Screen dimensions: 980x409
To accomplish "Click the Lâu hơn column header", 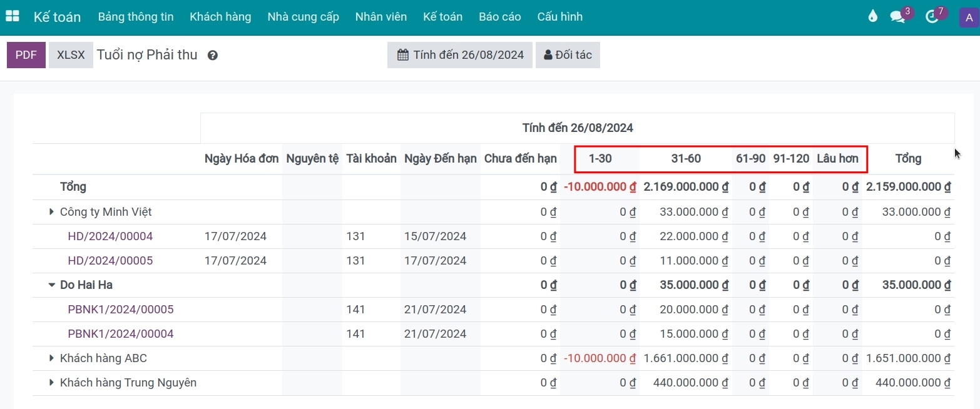I will click(x=837, y=159).
